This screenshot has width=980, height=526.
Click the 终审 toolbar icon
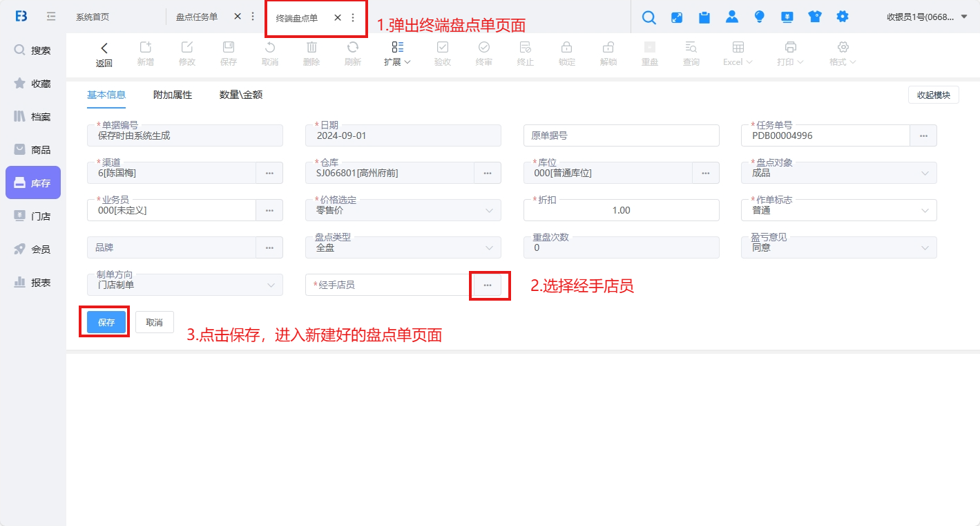pos(484,47)
